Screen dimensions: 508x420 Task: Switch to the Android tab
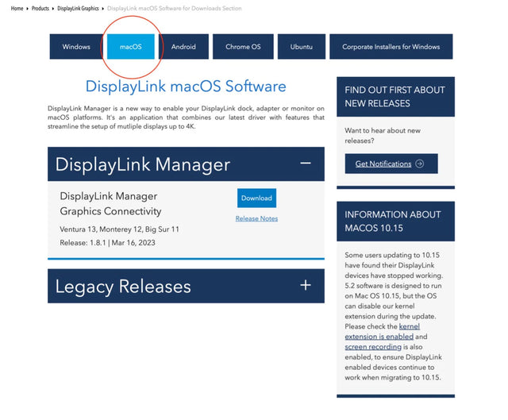point(183,47)
